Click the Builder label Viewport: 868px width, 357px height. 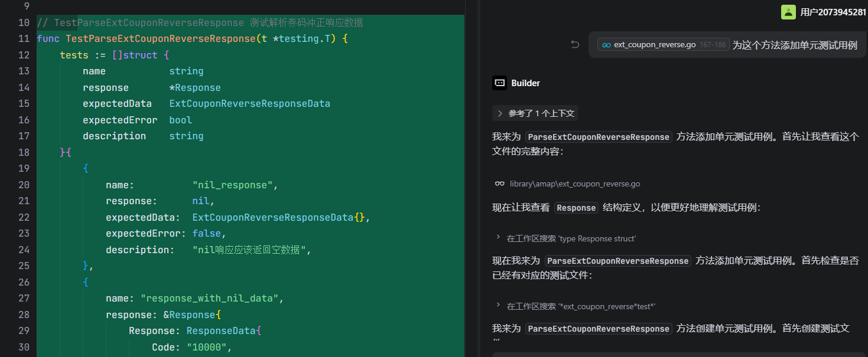pos(525,83)
